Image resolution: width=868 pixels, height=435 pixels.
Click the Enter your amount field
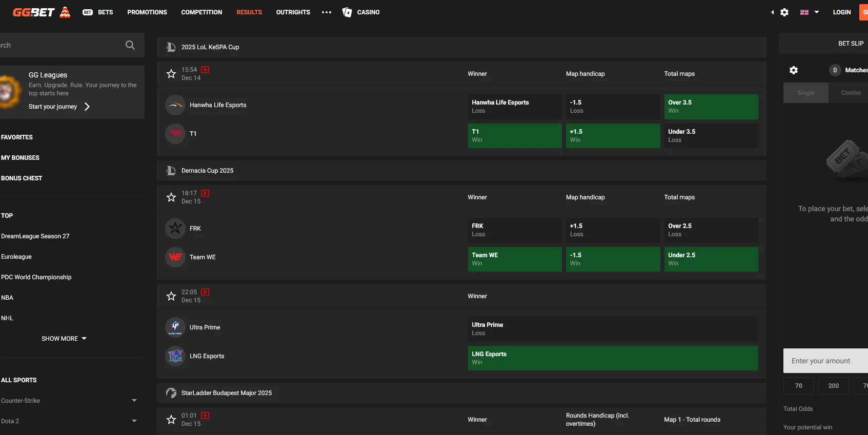point(825,361)
